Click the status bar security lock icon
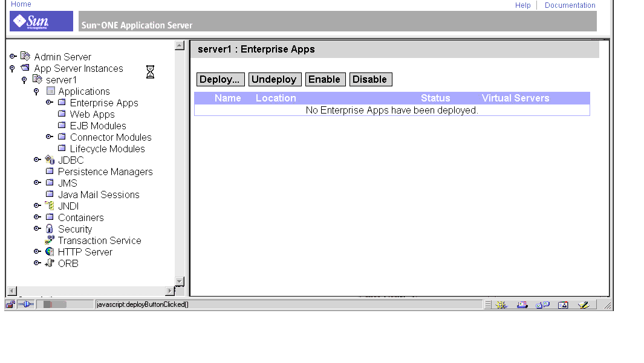Image resolution: width=644 pixels, height=363 pixels. tap(10, 304)
